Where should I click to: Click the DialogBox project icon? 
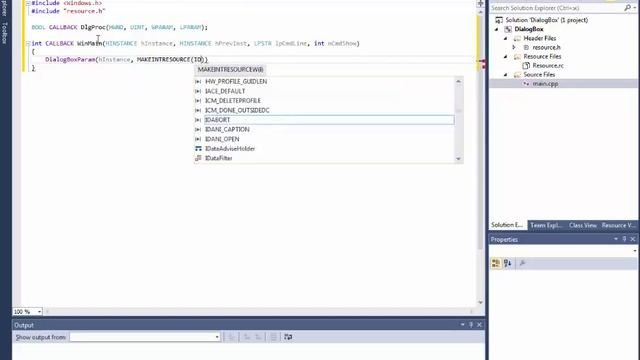pyautogui.click(x=508, y=29)
